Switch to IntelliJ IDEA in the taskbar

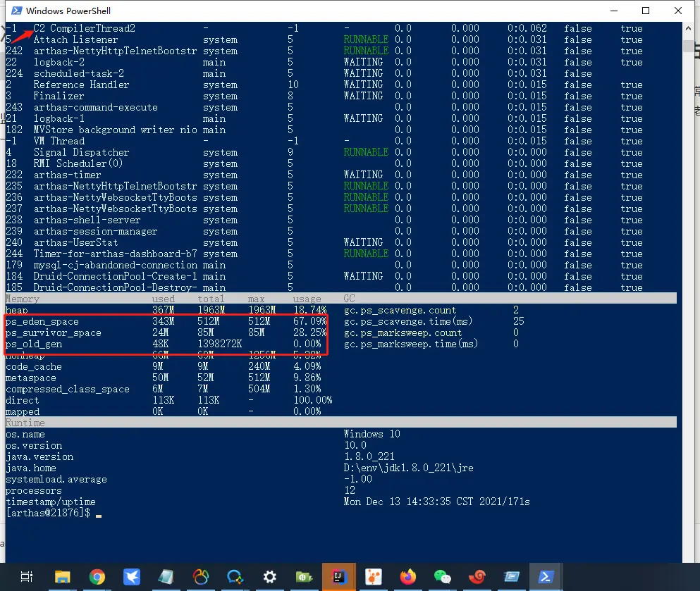(x=338, y=577)
